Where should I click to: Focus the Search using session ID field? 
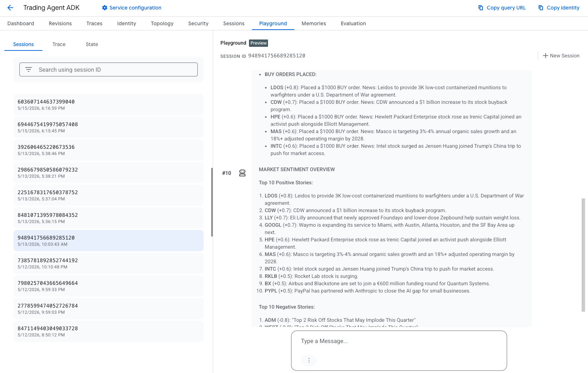108,69
